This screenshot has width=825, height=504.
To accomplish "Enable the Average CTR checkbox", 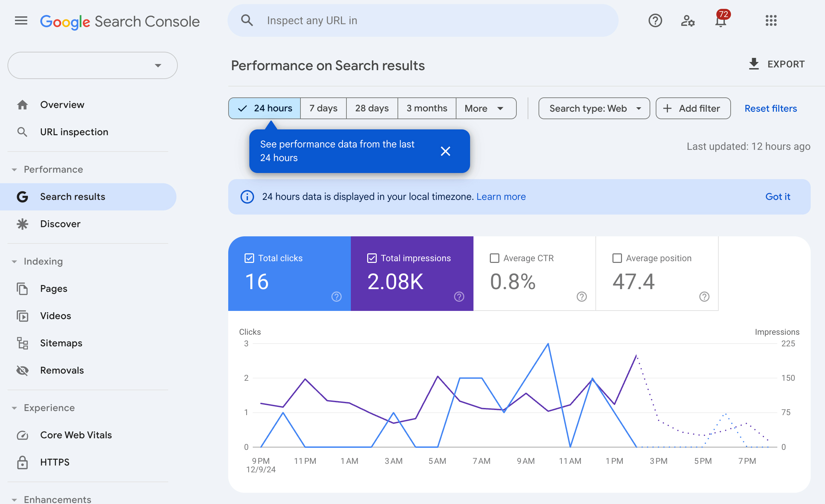I will click(x=494, y=258).
